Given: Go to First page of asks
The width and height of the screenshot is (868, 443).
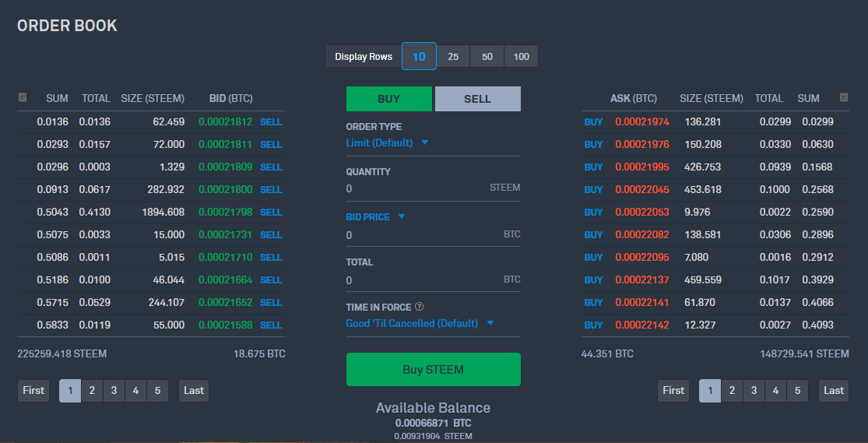Looking at the screenshot, I should click(x=673, y=390).
